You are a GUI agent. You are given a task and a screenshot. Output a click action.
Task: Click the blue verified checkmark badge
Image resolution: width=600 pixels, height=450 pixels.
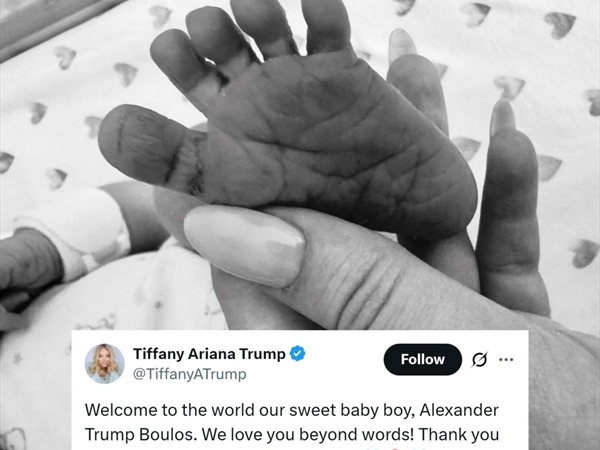coord(297,354)
